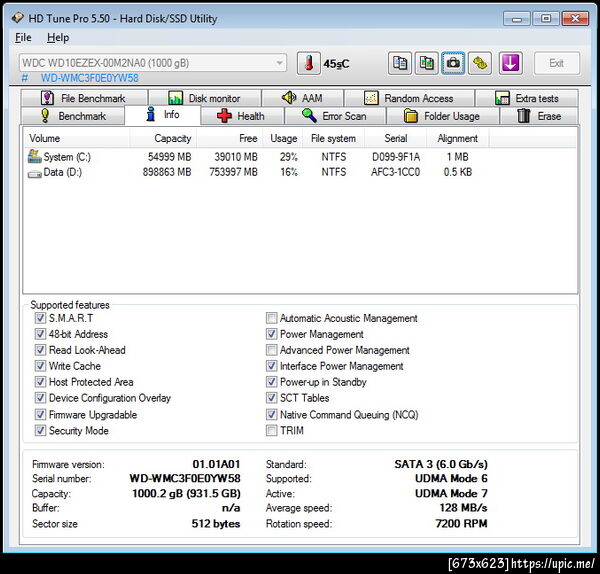Toggle the Power Management checkbox
The width and height of the screenshot is (600, 574).
point(271,334)
